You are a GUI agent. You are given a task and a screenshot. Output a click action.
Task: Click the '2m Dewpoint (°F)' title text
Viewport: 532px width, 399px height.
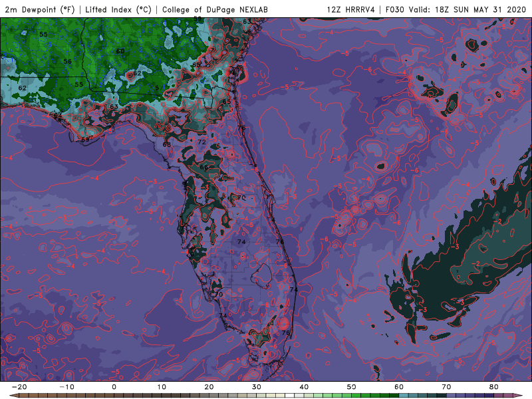40,9
